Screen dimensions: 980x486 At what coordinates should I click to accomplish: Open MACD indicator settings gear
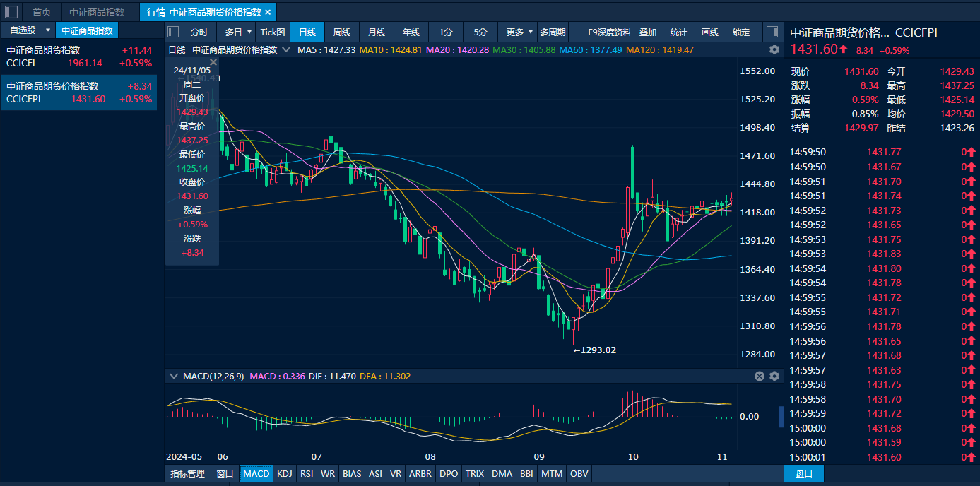(x=774, y=377)
